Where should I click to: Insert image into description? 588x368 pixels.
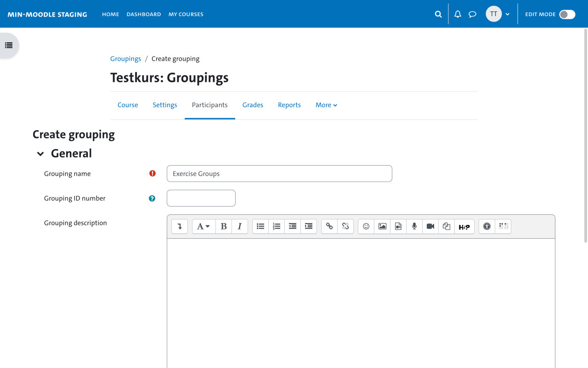pyautogui.click(x=382, y=226)
